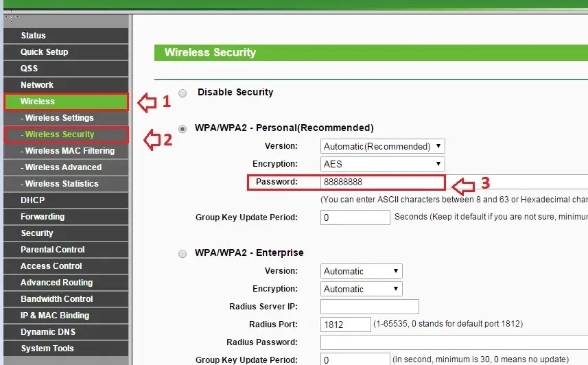
Task: Open the Network menu
Action: (66, 85)
